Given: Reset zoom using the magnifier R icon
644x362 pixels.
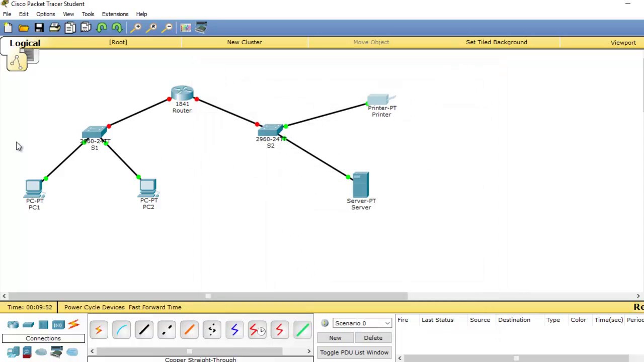Looking at the screenshot, I should click(152, 28).
